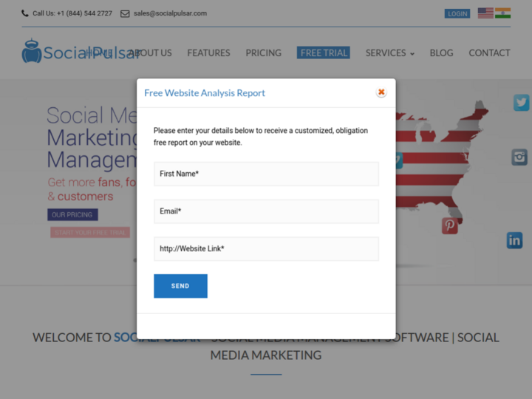
Task: Click the phone icon next to Call Us
Action: tap(25, 13)
